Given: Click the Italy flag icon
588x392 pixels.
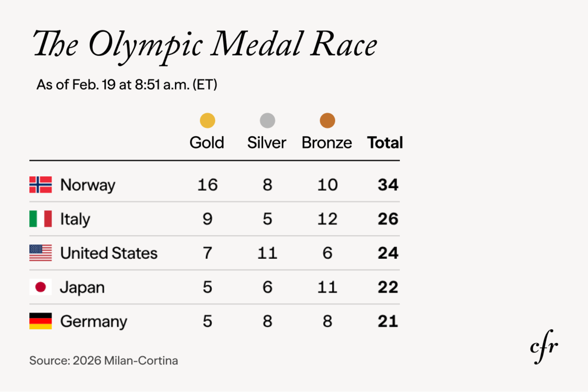Looking at the screenshot, I should [x=40, y=219].
